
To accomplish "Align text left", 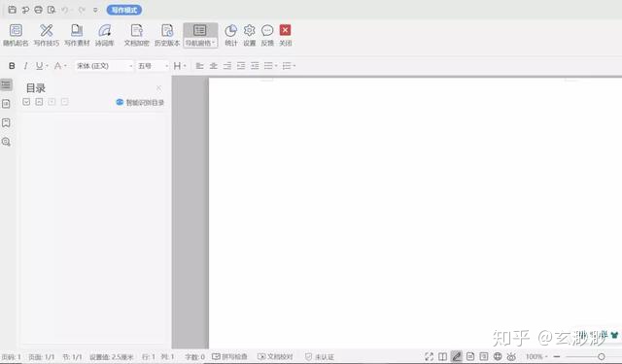I will pyautogui.click(x=199, y=66).
